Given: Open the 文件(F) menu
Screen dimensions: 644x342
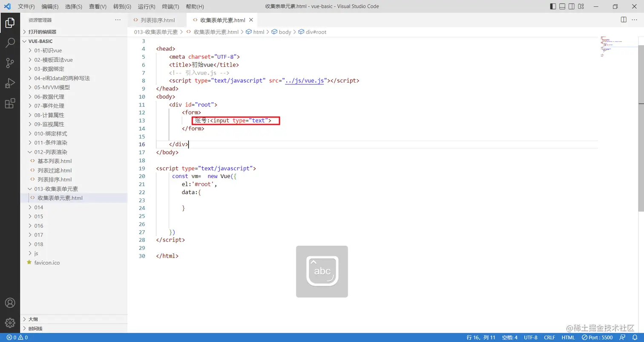Looking at the screenshot, I should tap(26, 6).
